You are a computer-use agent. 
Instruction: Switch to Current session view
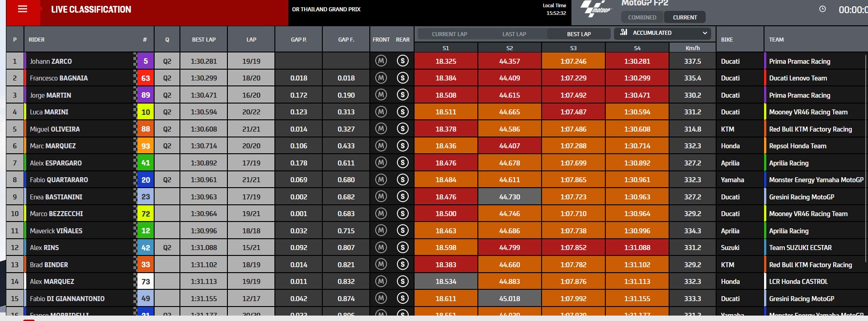(684, 17)
